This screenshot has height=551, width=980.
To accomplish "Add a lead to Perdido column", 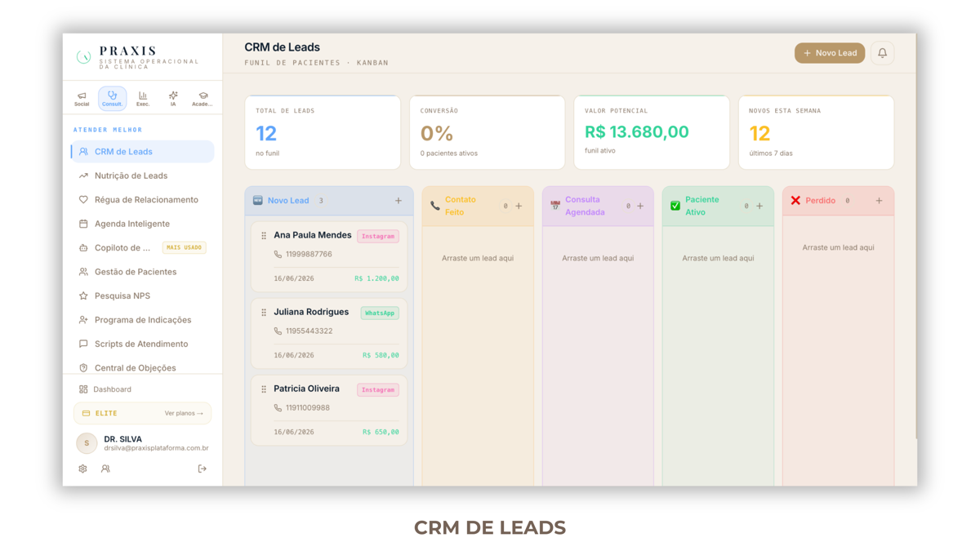I will point(880,201).
